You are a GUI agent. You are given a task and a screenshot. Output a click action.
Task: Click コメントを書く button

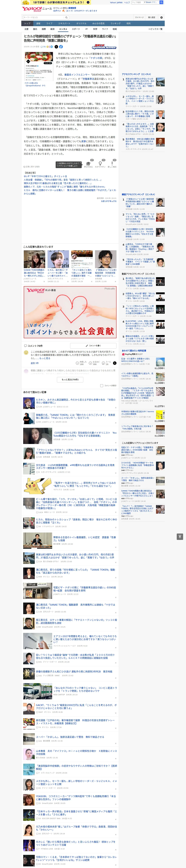point(93,346)
